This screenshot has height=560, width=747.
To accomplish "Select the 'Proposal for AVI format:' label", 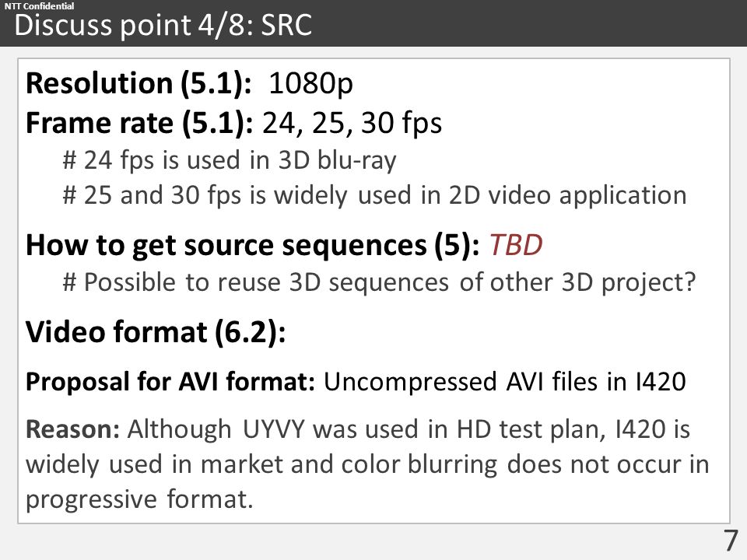I will 170,381.
